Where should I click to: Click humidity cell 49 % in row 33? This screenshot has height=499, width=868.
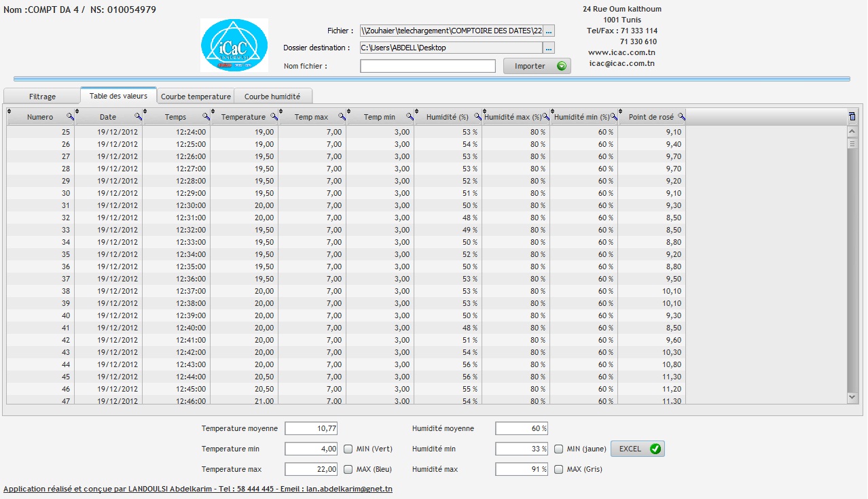(448, 230)
